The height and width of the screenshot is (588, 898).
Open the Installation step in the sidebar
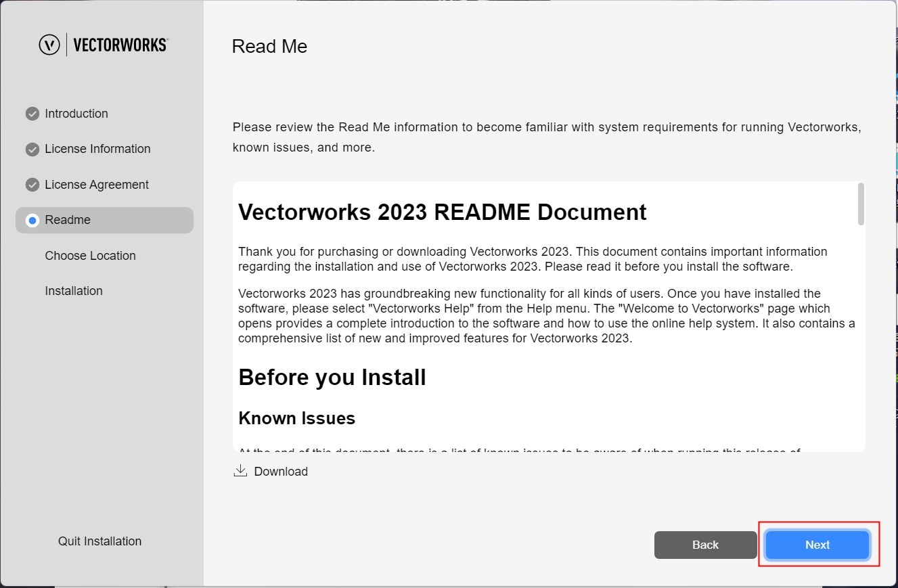coord(74,291)
